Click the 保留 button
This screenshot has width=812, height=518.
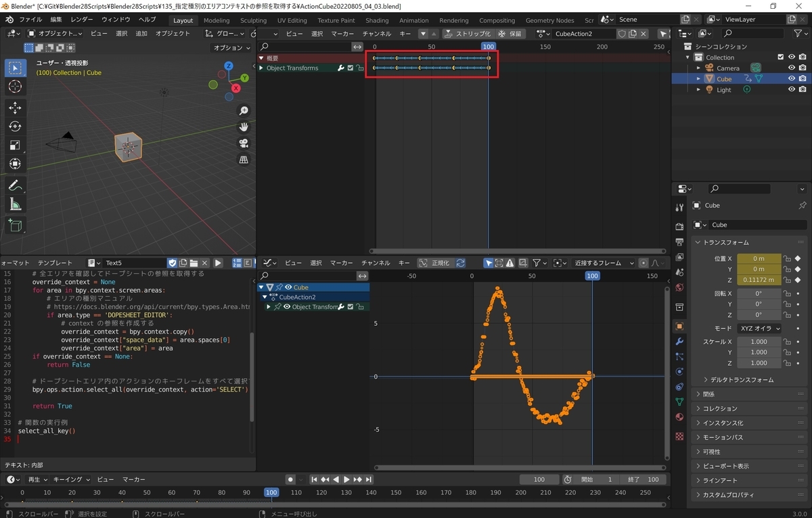click(510, 33)
